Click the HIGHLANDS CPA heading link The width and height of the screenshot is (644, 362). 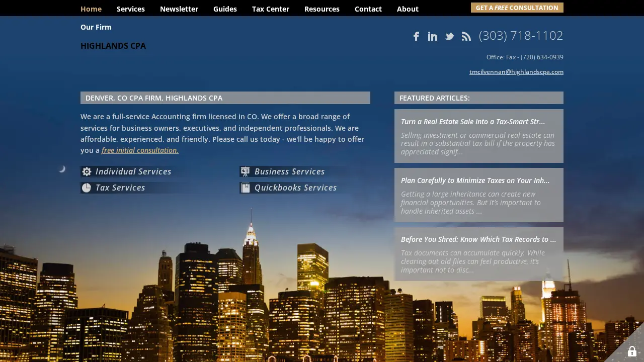pos(113,46)
